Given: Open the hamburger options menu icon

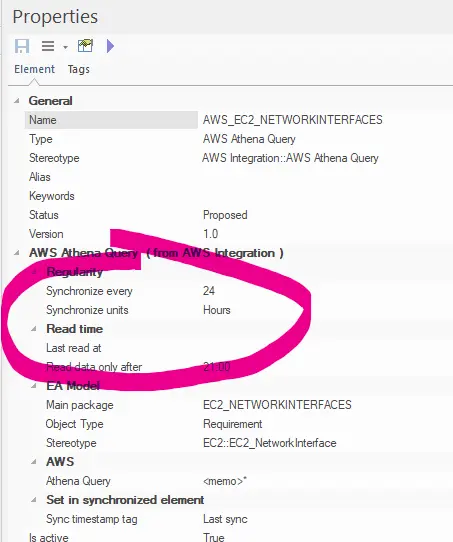Looking at the screenshot, I should [48, 46].
